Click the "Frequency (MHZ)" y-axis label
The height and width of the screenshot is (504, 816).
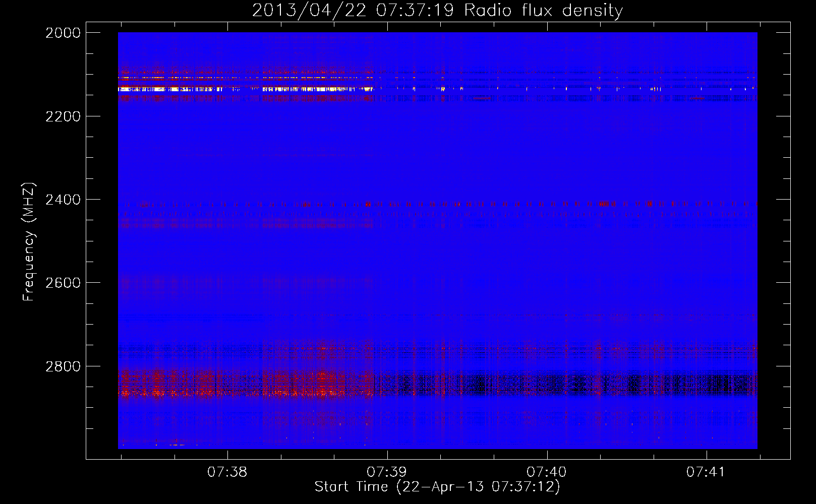click(29, 242)
